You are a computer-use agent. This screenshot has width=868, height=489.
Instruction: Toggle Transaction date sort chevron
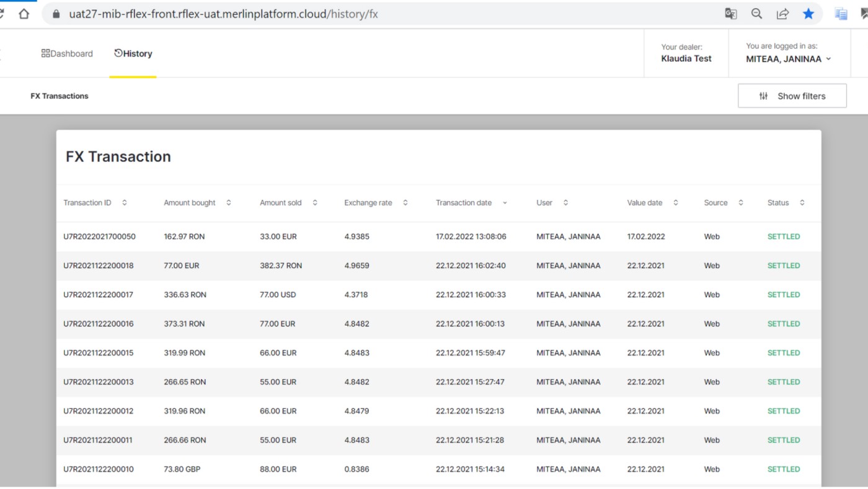point(505,203)
